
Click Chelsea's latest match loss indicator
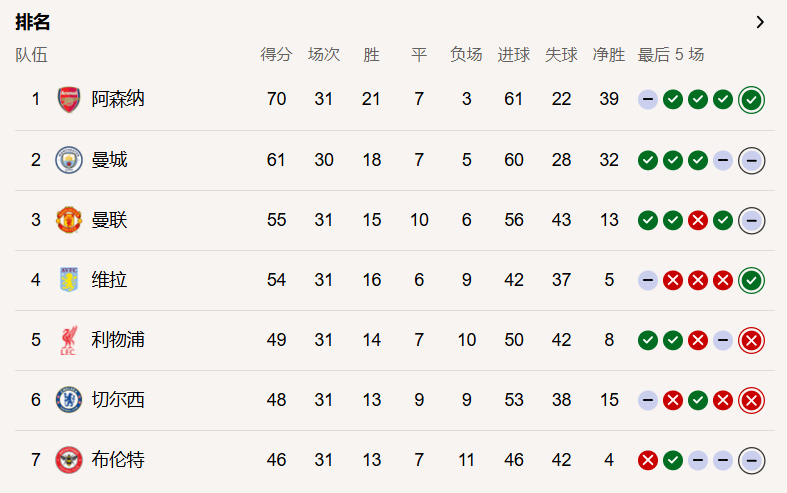(x=751, y=400)
